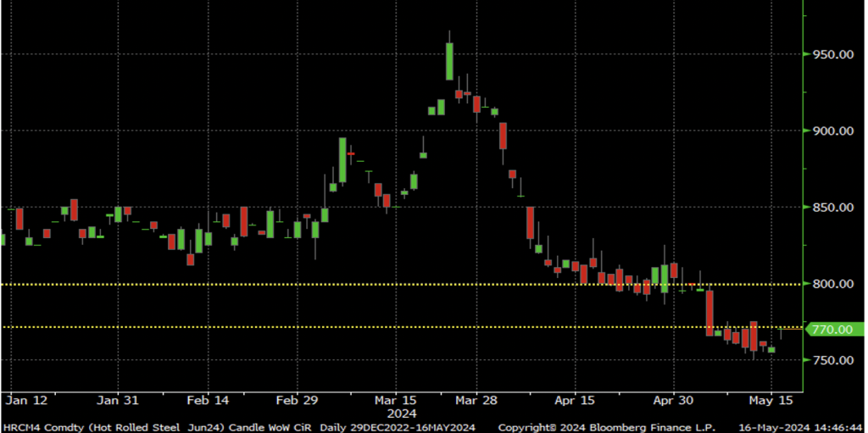Click the large red candle after Apr 30
Screen dimensions: 868x433
click(709, 313)
